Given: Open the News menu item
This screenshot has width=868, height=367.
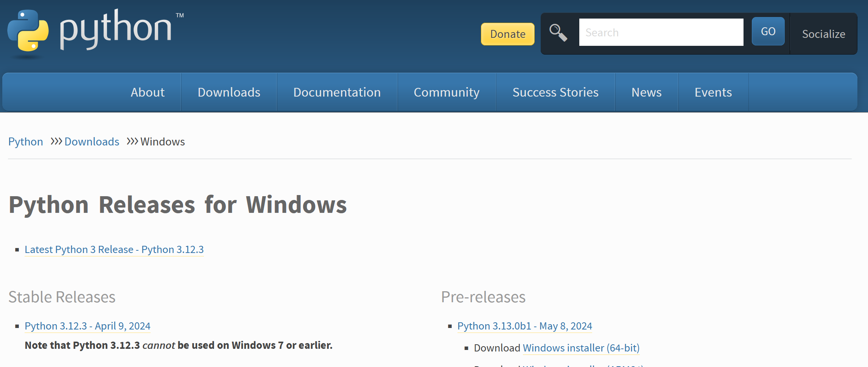Looking at the screenshot, I should point(647,92).
